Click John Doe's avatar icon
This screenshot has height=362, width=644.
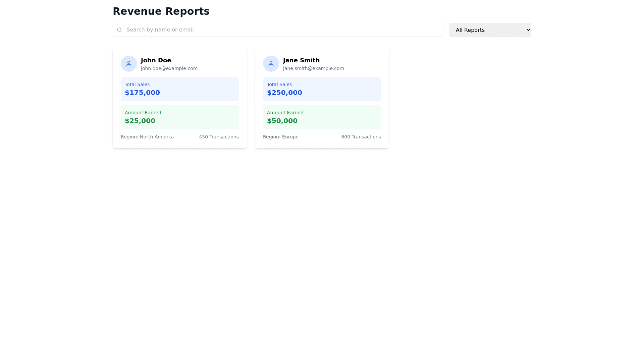pos(129,64)
